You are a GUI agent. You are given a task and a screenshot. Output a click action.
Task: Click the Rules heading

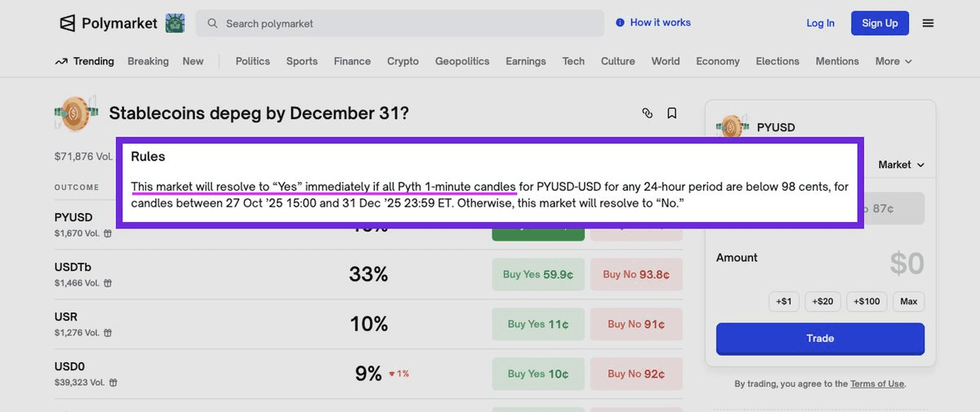pos(148,156)
